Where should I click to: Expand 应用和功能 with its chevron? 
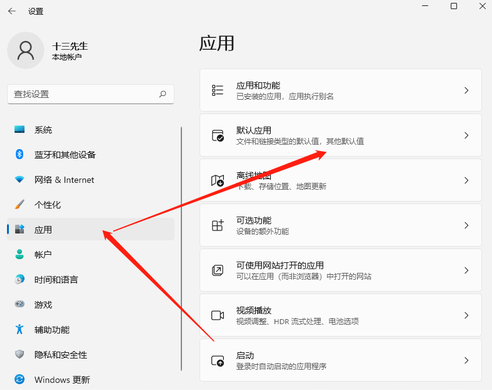tap(466, 90)
